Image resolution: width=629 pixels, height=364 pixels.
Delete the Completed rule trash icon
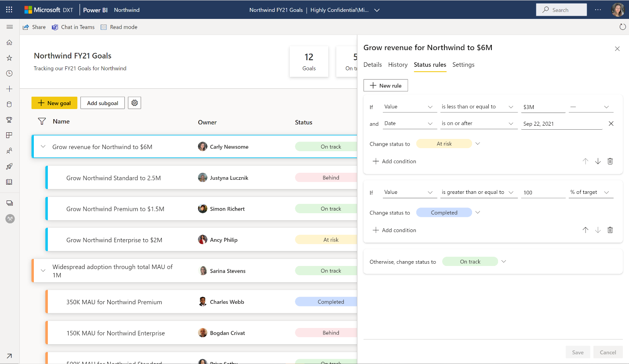coord(610,230)
